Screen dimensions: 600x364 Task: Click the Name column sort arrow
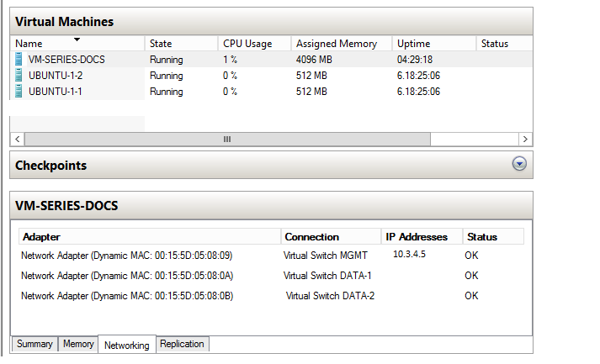(77, 40)
